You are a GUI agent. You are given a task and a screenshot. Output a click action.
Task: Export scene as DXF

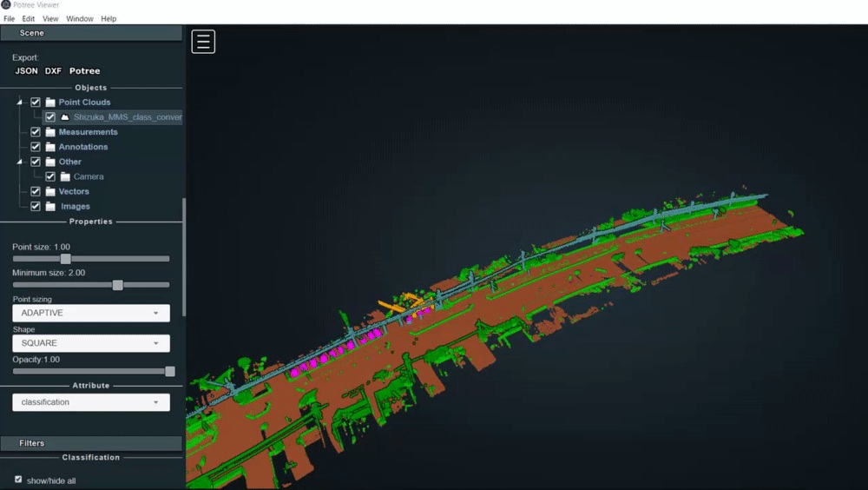point(53,71)
